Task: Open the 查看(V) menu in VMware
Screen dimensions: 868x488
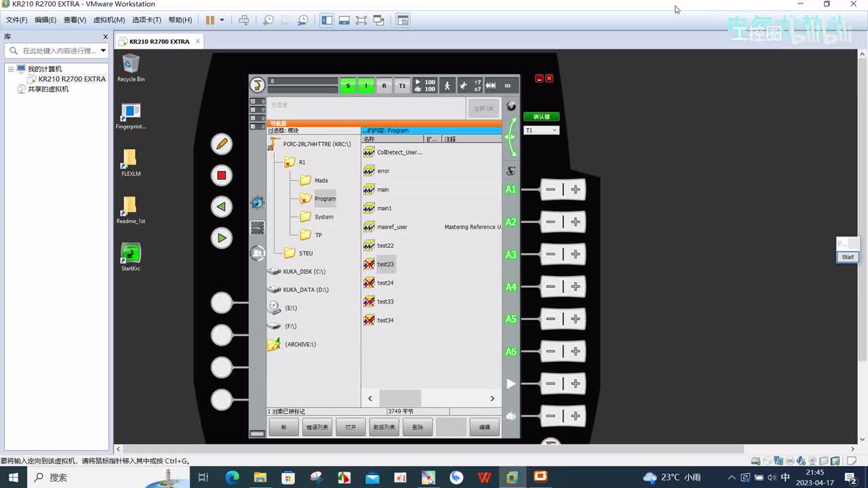Action: click(75, 20)
